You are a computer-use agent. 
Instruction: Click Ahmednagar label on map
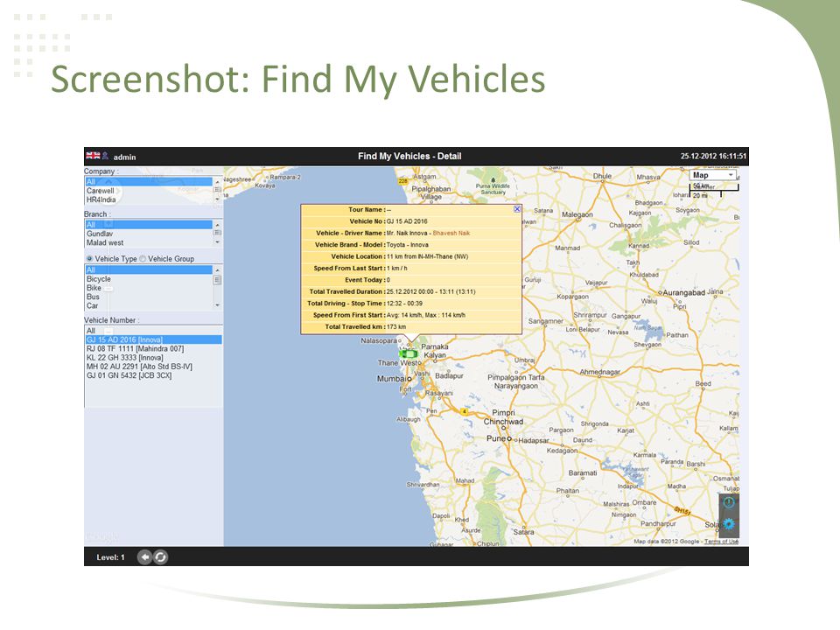click(600, 372)
